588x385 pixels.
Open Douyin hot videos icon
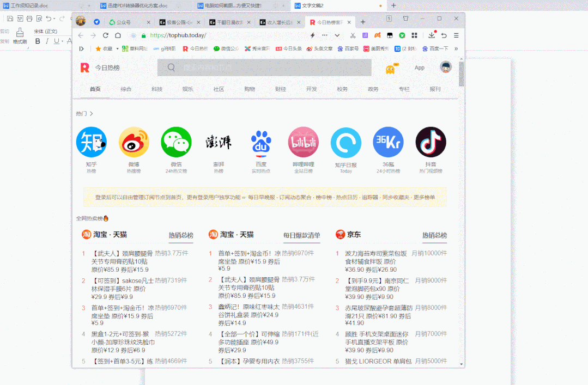click(431, 142)
